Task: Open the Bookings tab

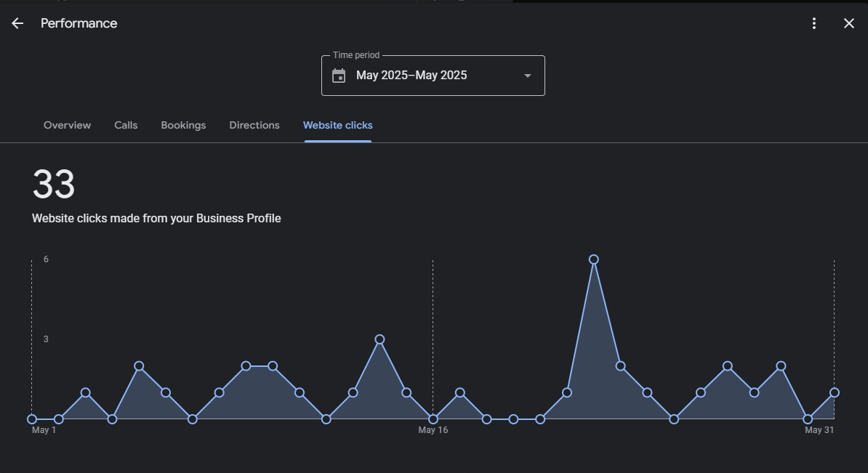Action: (183, 125)
